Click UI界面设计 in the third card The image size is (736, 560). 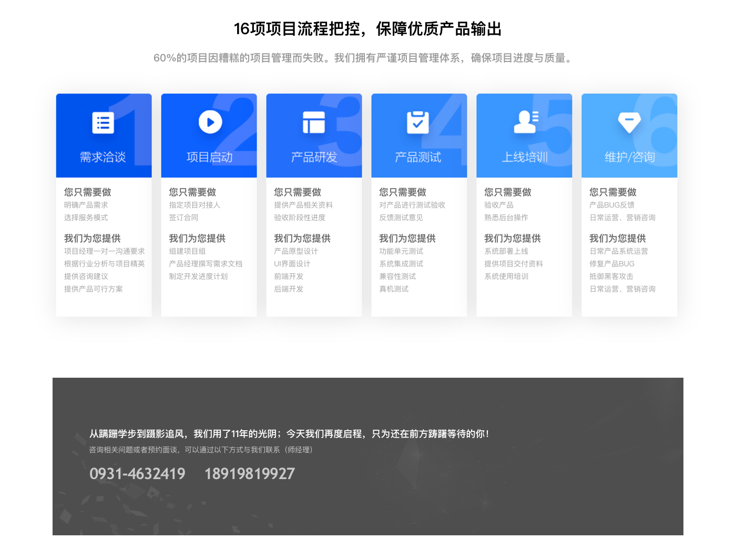(292, 264)
